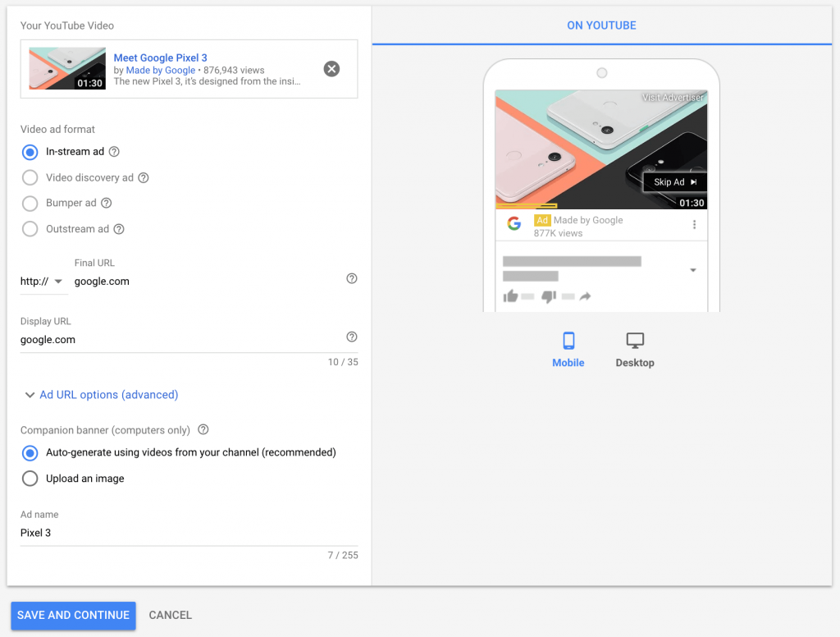Focus the Final URL input field
This screenshot has width=840, height=637.
208,282
